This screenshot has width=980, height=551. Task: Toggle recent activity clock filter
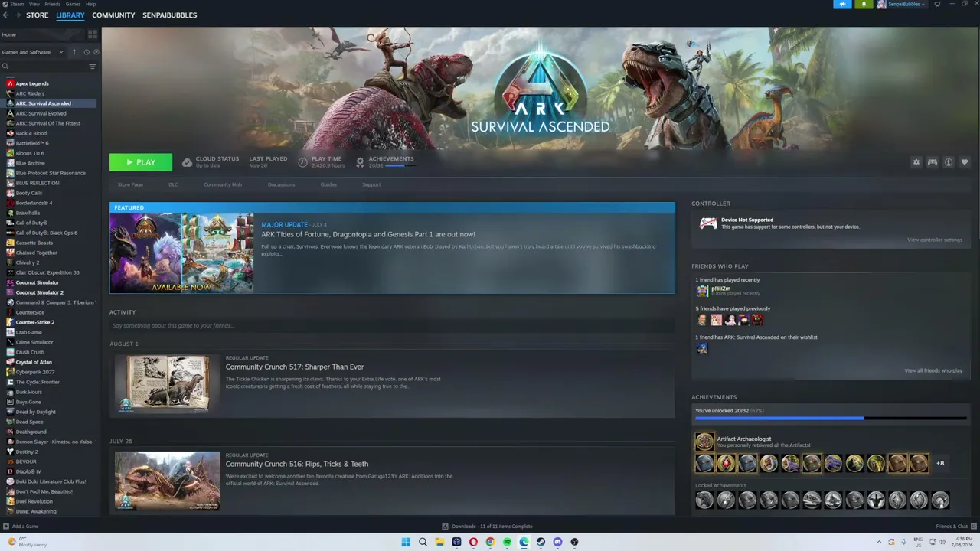pos(87,52)
